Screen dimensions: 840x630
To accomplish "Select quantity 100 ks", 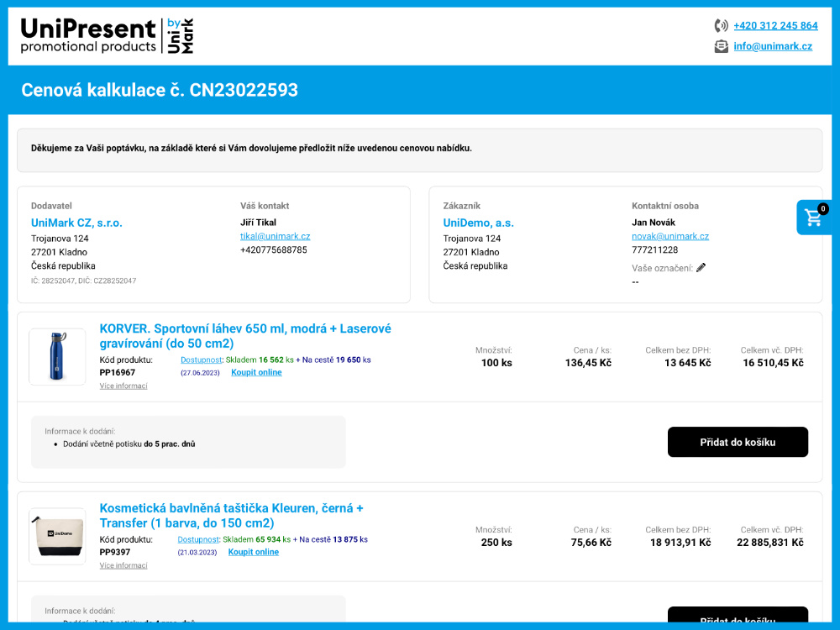I will click(496, 363).
